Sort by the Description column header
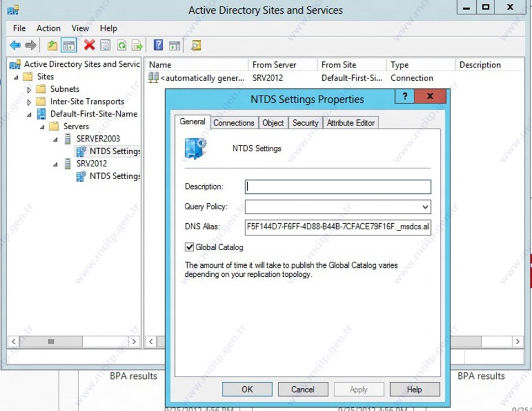 click(490, 65)
